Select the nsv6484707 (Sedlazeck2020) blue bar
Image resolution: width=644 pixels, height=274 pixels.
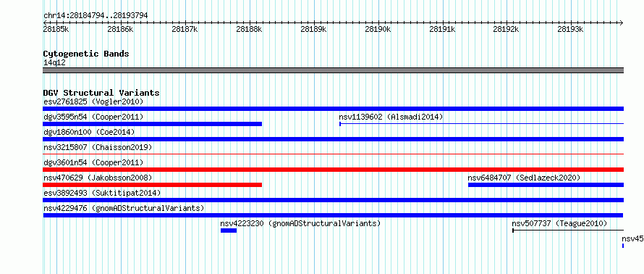click(546, 185)
